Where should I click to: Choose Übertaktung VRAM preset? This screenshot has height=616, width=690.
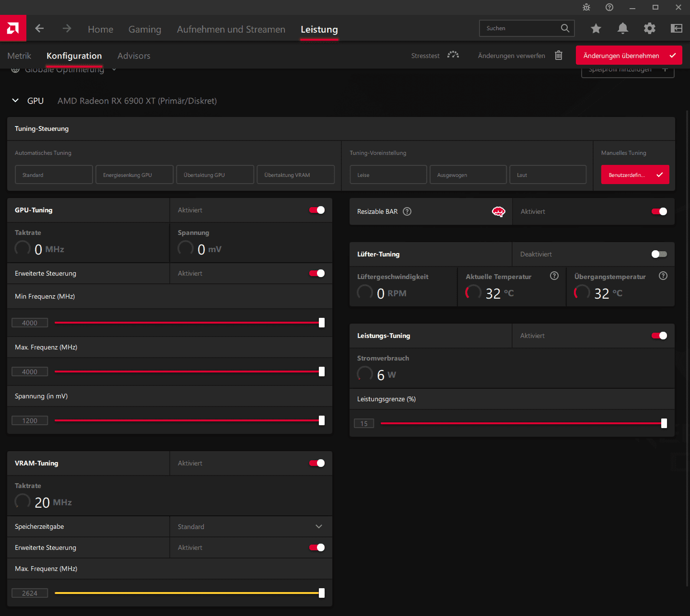(296, 174)
